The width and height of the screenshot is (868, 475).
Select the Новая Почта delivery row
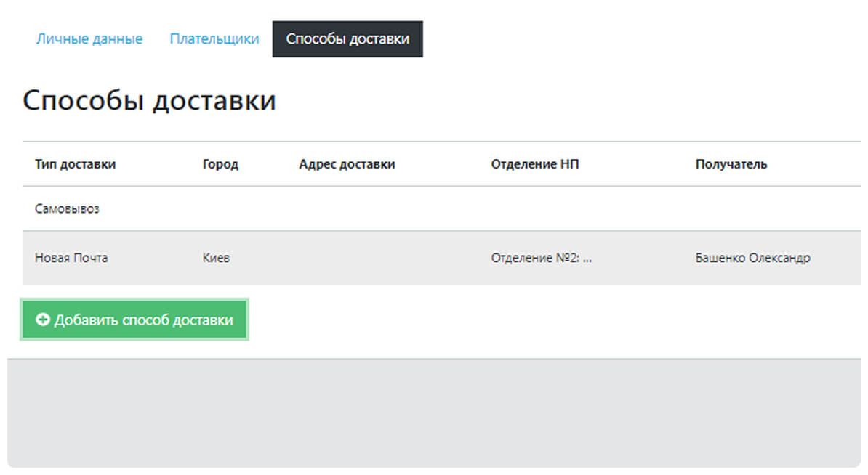pyautogui.click(x=441, y=258)
